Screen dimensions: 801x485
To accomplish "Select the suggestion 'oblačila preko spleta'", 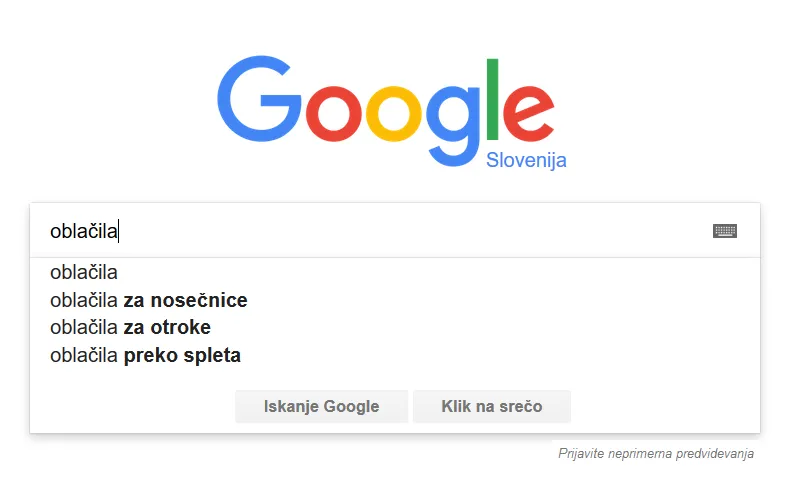I will (x=145, y=355).
